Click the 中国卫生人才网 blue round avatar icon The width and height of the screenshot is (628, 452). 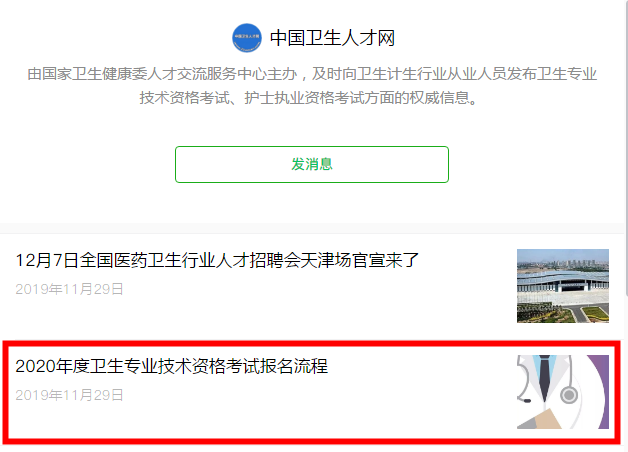pyautogui.click(x=247, y=38)
